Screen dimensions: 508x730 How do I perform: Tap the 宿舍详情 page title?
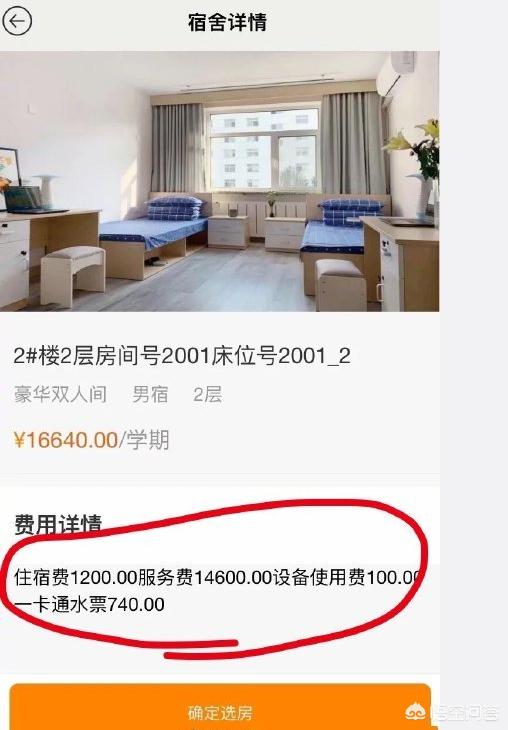click(227, 22)
